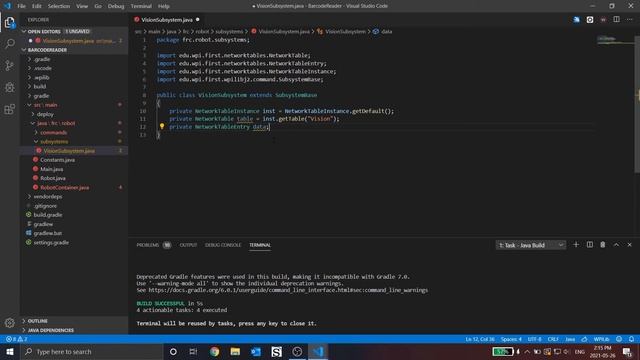
Task: Click UTF-8 encoding in status bar
Action: 534,339
